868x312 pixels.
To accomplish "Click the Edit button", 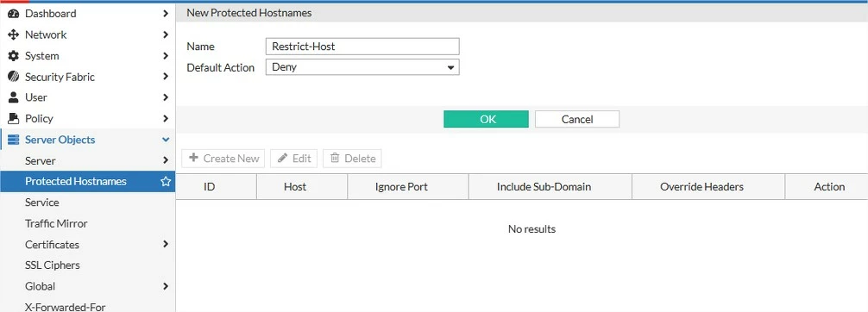I will pyautogui.click(x=293, y=159).
